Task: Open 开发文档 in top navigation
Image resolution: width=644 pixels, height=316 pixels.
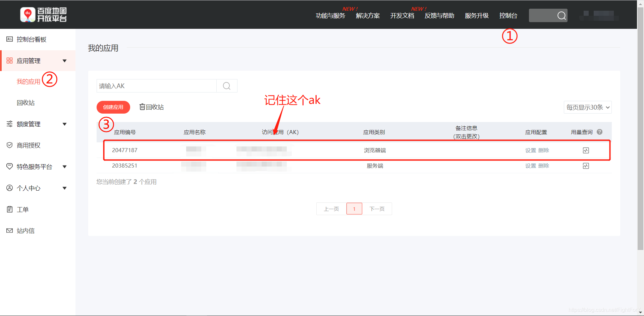Action: [402, 16]
